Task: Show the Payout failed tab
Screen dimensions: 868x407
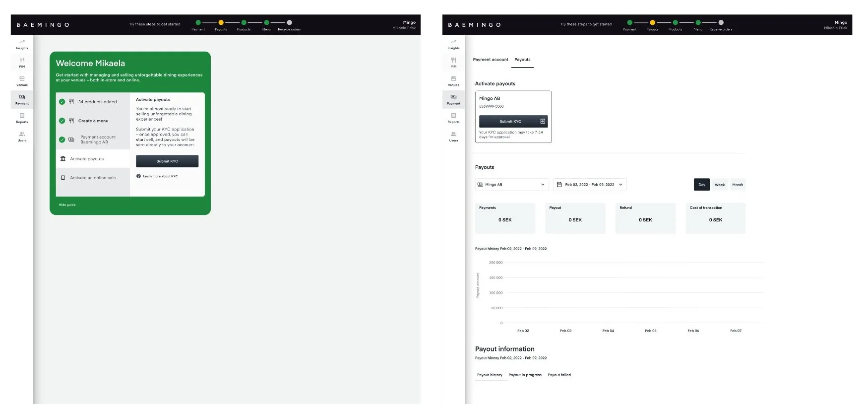Action: tap(559, 375)
